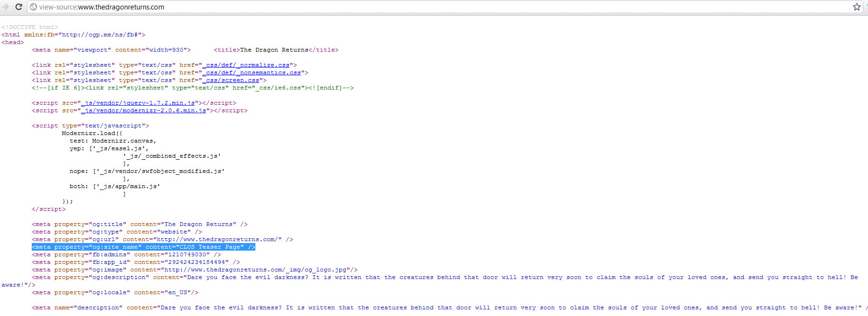
Task: Click the <!DOCTYPE html> line
Action: click(30, 27)
